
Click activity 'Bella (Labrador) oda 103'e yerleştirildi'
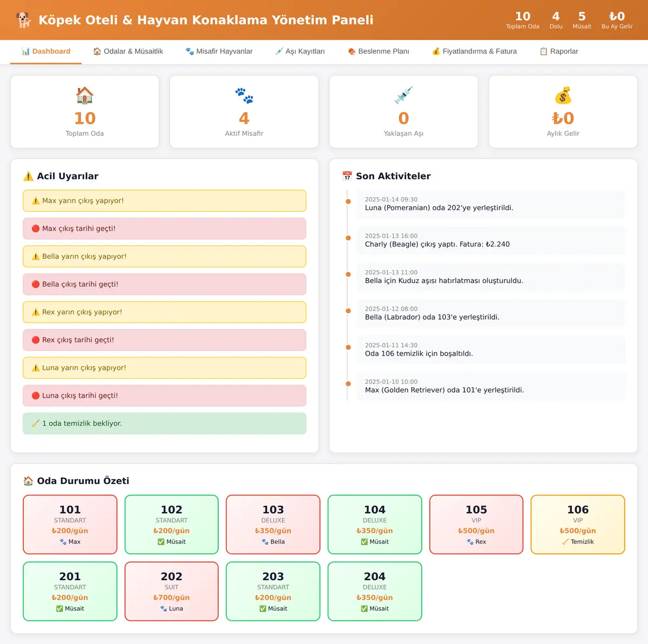click(x=491, y=313)
